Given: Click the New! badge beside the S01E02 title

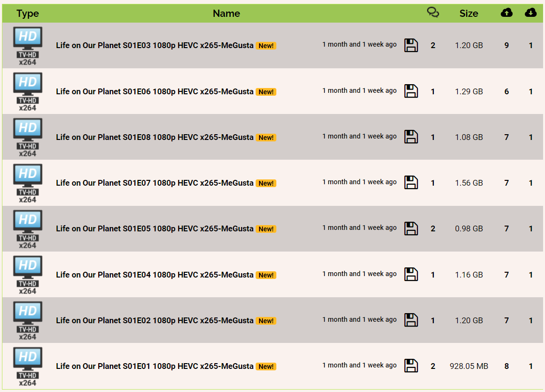Looking at the screenshot, I should [x=266, y=321].
